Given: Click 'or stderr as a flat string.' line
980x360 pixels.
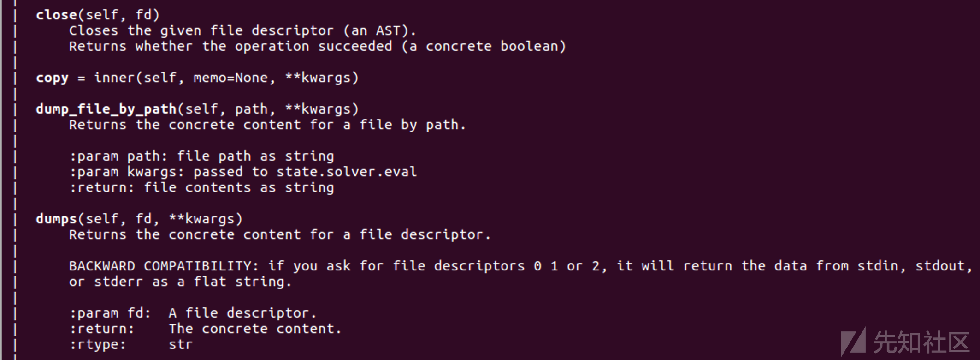Looking at the screenshot, I should (180, 282).
